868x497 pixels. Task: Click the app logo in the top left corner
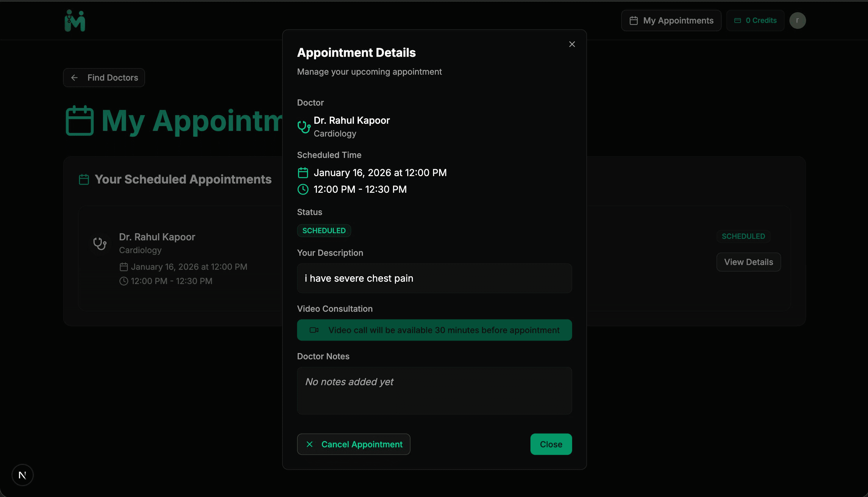click(74, 21)
